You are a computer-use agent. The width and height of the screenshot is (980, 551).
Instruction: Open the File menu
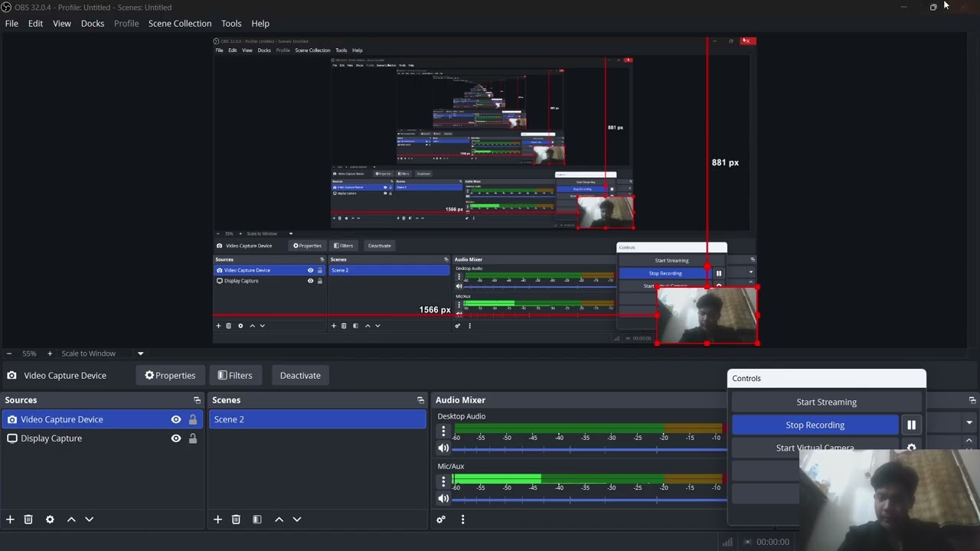click(11, 24)
